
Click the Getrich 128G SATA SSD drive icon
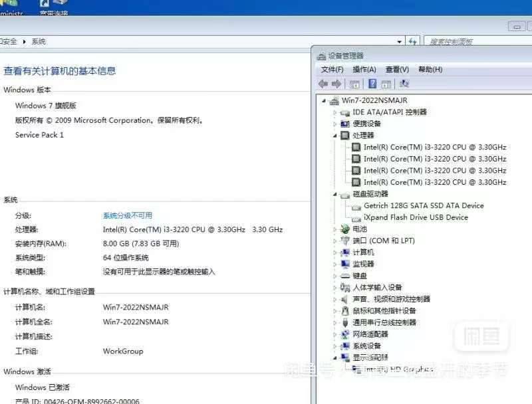click(x=356, y=207)
